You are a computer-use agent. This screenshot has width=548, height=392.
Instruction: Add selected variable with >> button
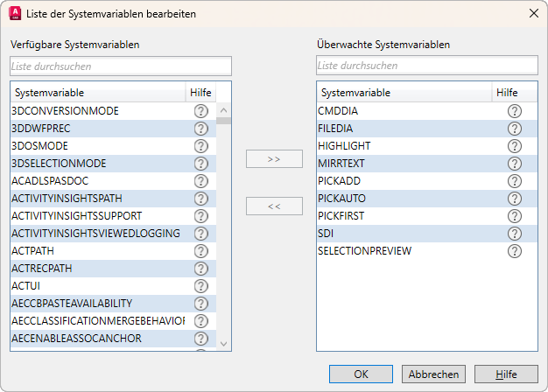(x=274, y=159)
